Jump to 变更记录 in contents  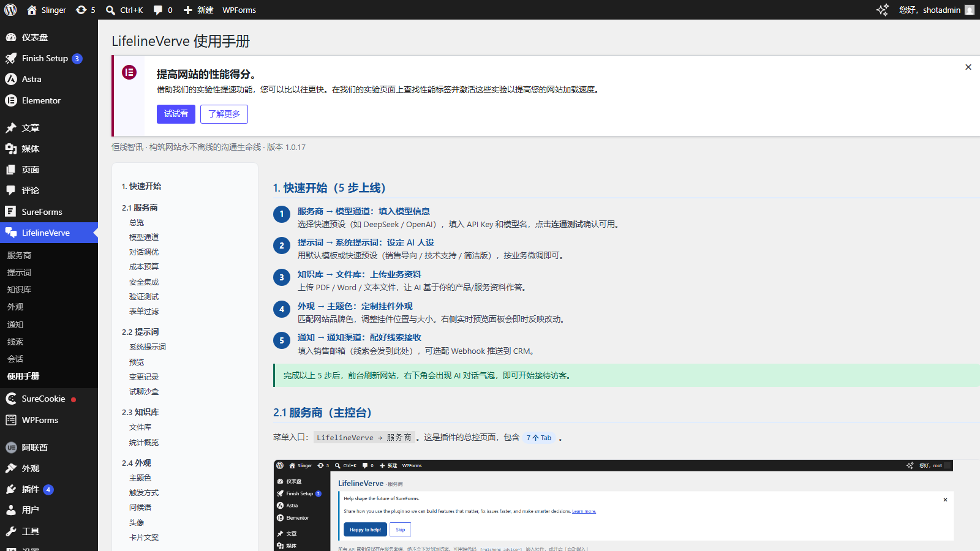click(x=144, y=377)
